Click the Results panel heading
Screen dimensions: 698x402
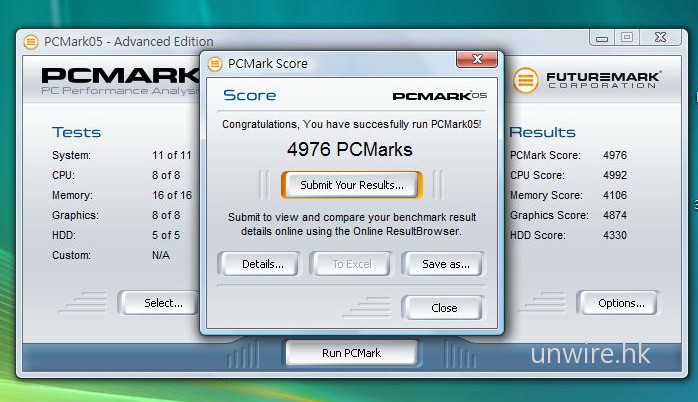point(542,132)
